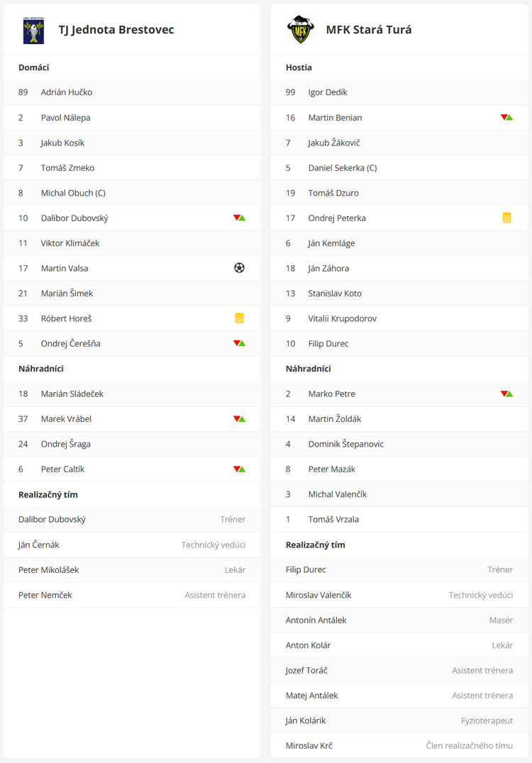Click the substitution icon next to Marek Vrábel
The width and height of the screenshot is (532, 763).
coord(240,419)
